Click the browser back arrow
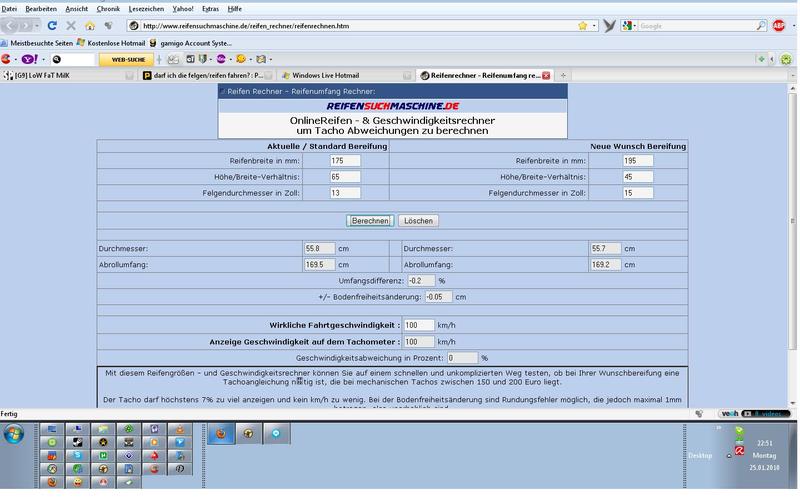 click(x=10, y=26)
